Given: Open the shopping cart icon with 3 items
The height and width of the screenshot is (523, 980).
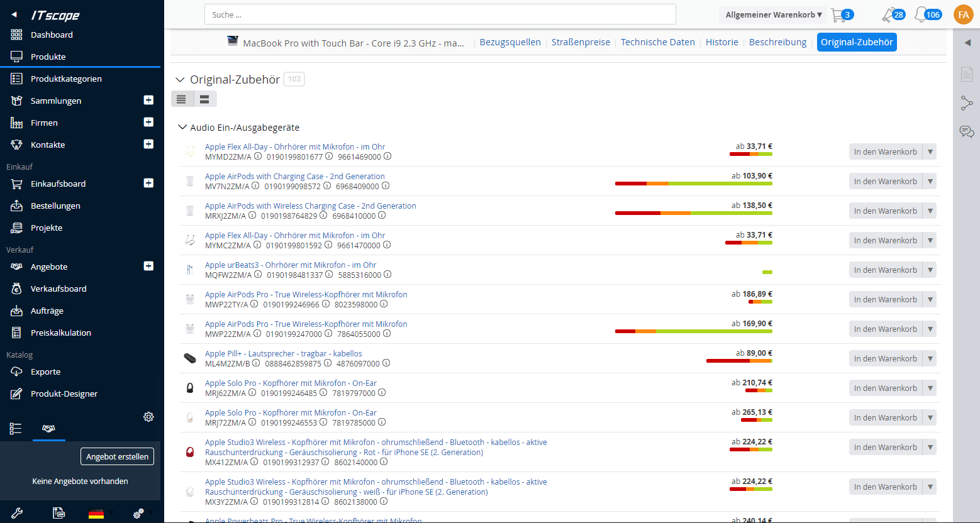Looking at the screenshot, I should click(842, 14).
